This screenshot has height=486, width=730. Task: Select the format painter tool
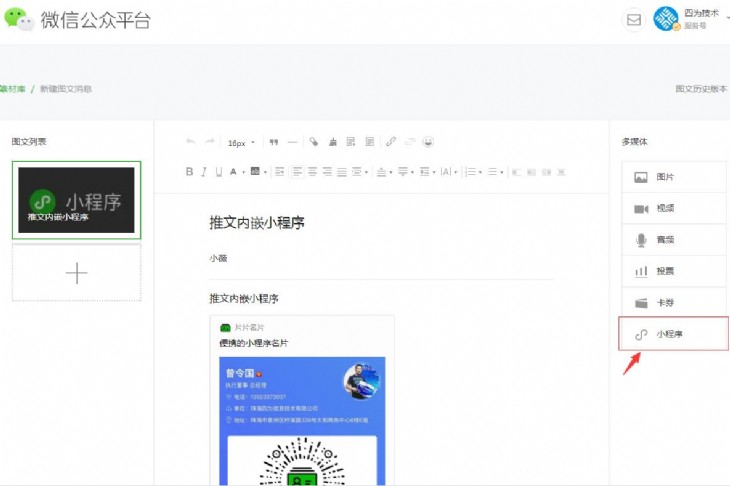[314, 142]
